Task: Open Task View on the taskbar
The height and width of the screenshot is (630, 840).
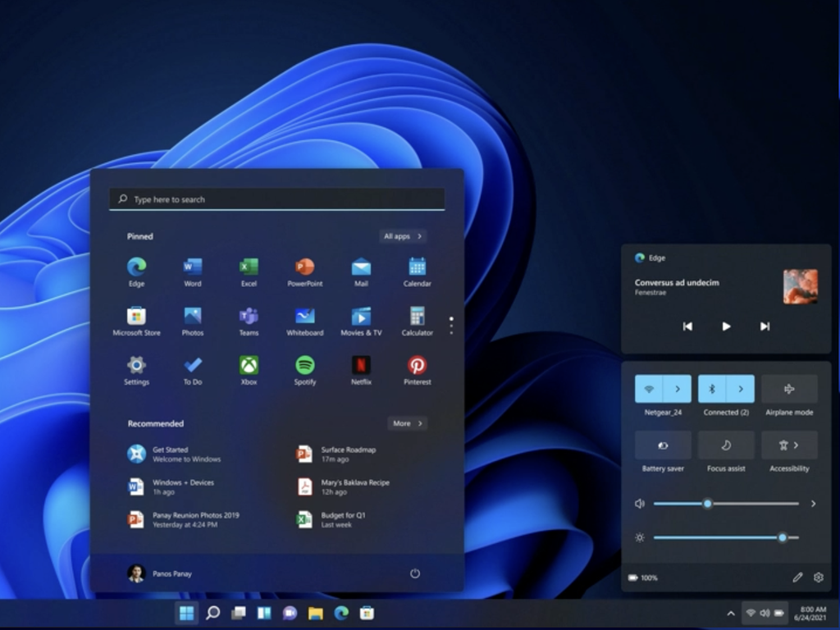Action: (239, 613)
